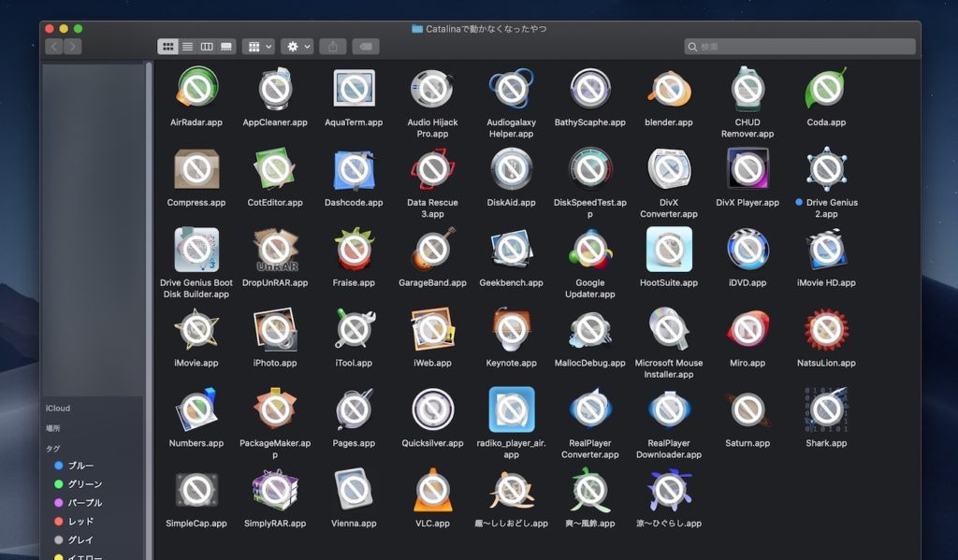Open the item grouping dropdown

pyautogui.click(x=257, y=46)
